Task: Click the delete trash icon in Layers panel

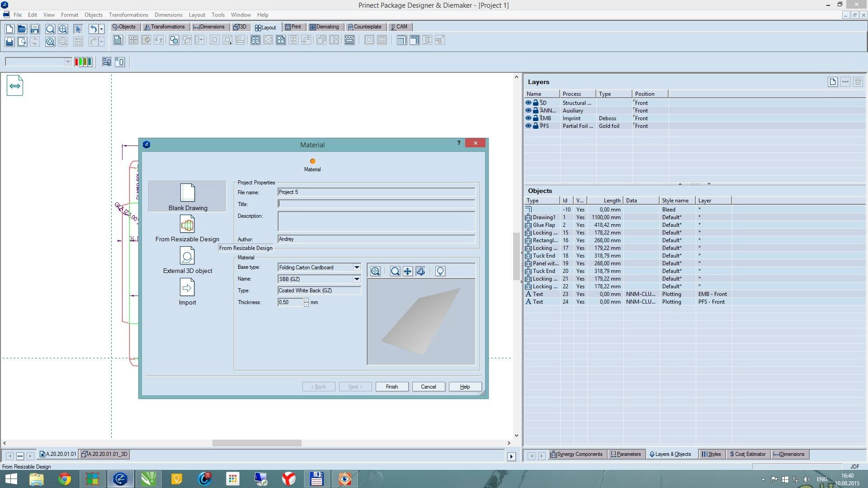Action: coord(858,82)
